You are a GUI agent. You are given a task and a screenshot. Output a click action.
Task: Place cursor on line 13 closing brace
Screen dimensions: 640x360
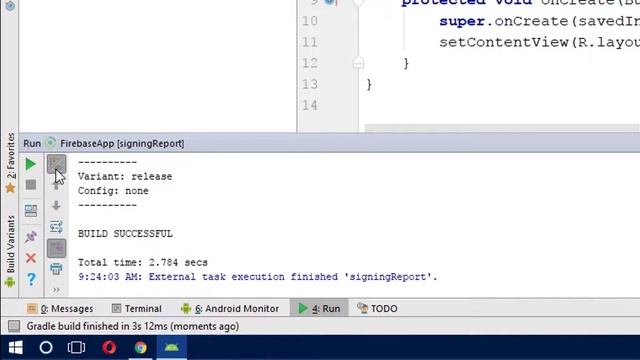[x=369, y=84]
